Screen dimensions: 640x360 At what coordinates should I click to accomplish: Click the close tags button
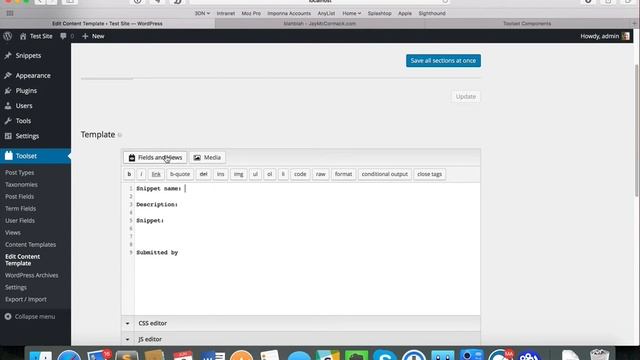pos(429,174)
